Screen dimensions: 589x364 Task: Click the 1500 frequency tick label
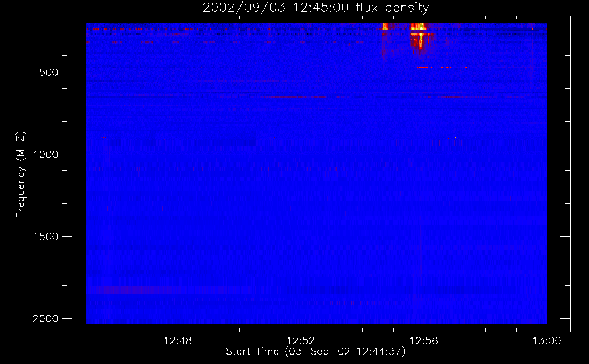pyautogui.click(x=46, y=237)
